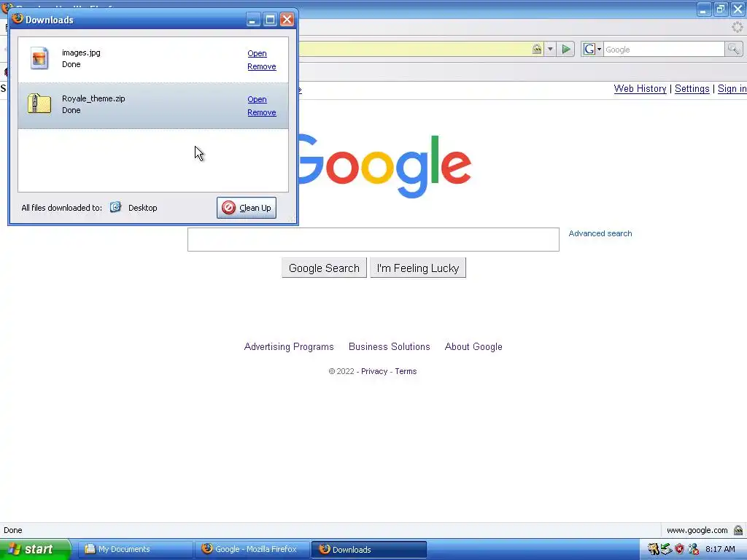Open the Google Settings link
Viewport: 747px width, 560px height.
click(x=692, y=88)
